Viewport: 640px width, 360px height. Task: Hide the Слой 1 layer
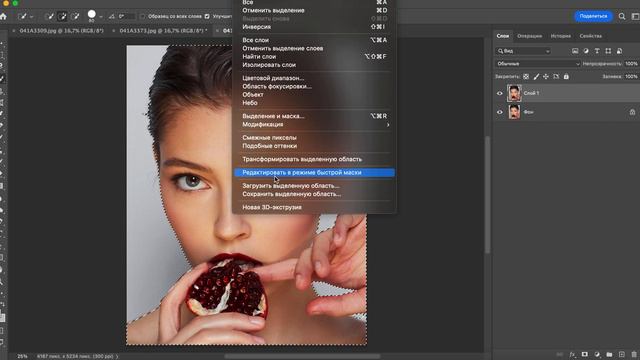[x=500, y=93]
